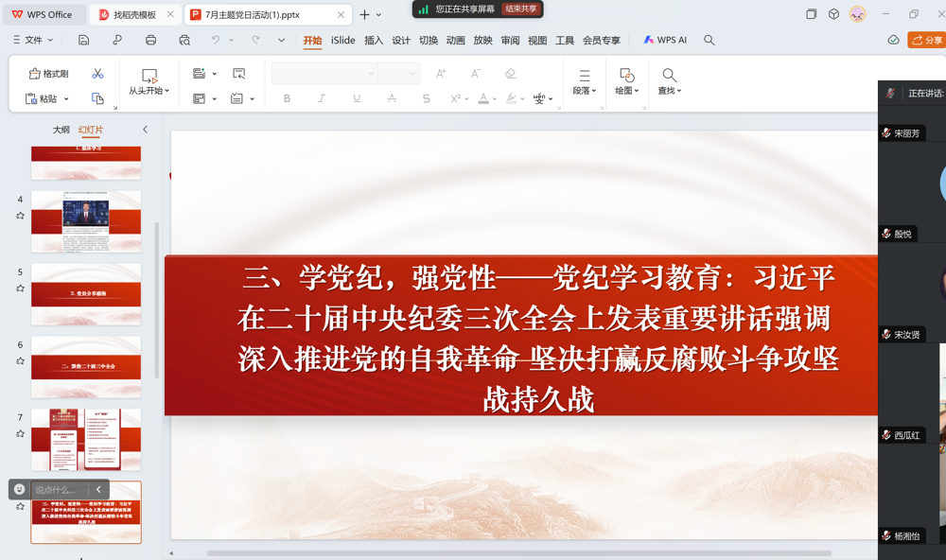946x560 pixels.
Task: Open the 文件 (File) menu dropdown
Action: [36, 40]
